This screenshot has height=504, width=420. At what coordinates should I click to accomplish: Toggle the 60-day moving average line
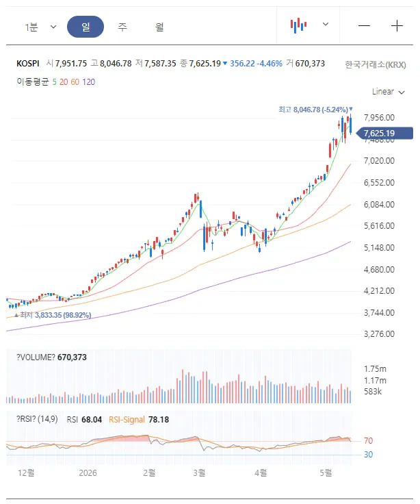coord(75,82)
